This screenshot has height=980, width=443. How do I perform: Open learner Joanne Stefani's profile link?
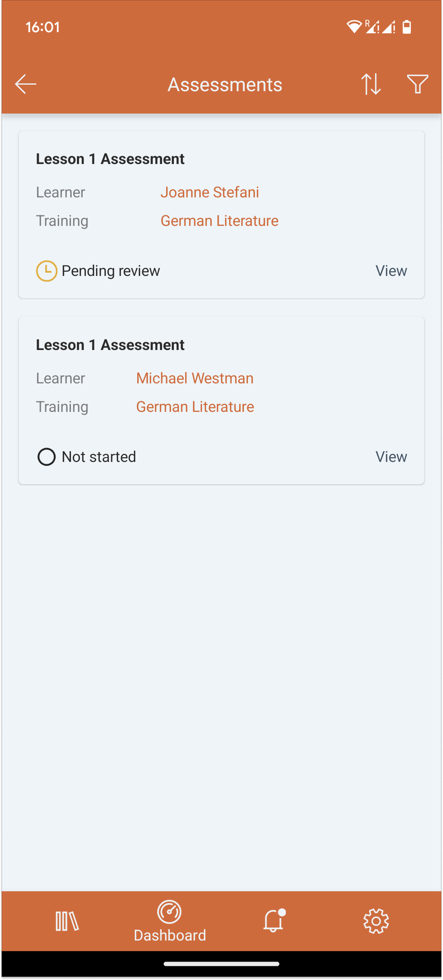[x=210, y=192]
